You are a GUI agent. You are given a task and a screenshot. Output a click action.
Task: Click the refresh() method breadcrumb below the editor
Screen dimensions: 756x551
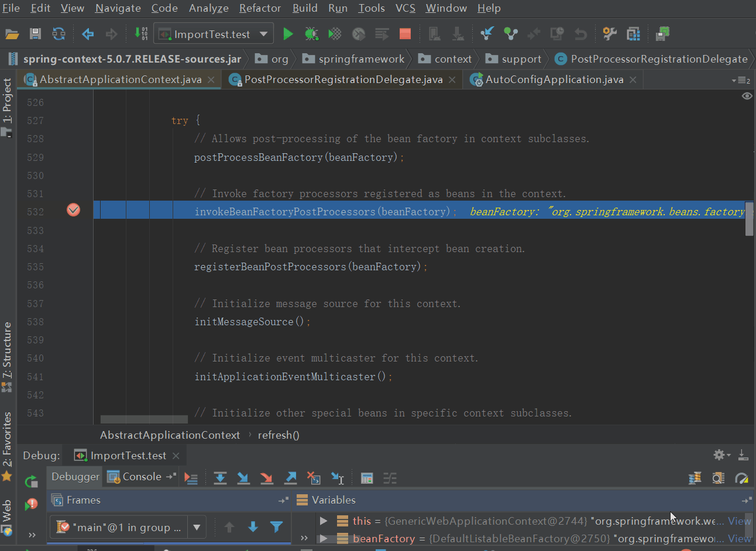(279, 435)
